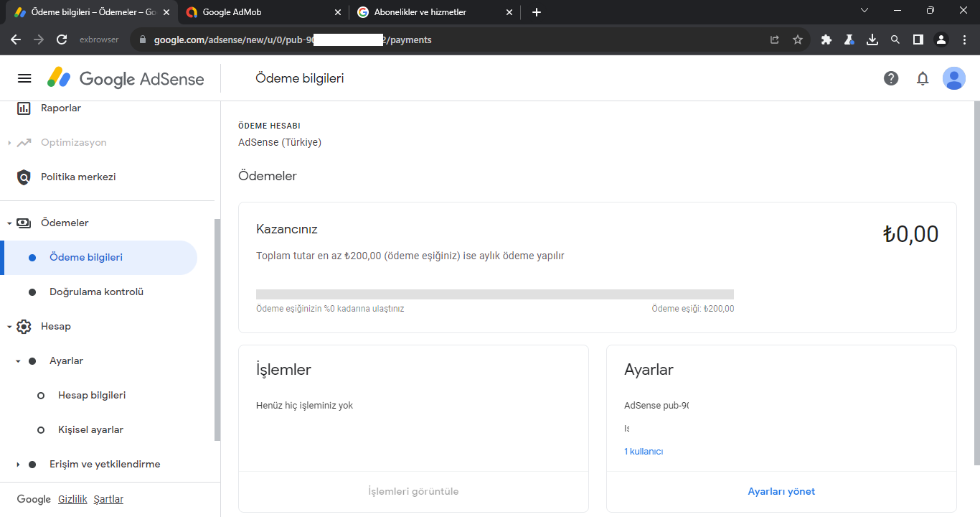Click the Ödeme eşiği: ₺200,00 label

(x=693, y=309)
